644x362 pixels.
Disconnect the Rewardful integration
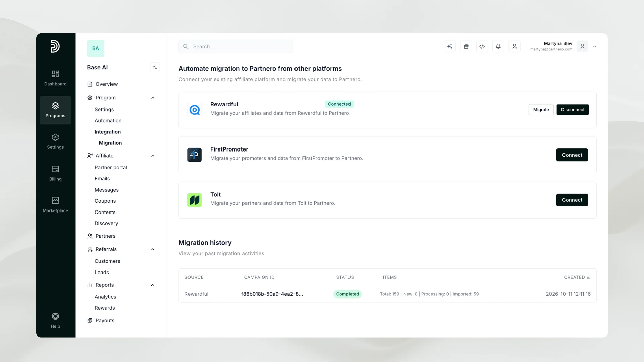point(573,110)
